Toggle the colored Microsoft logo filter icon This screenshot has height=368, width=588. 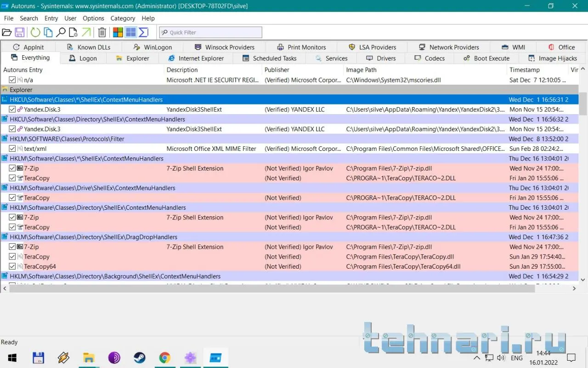point(118,32)
